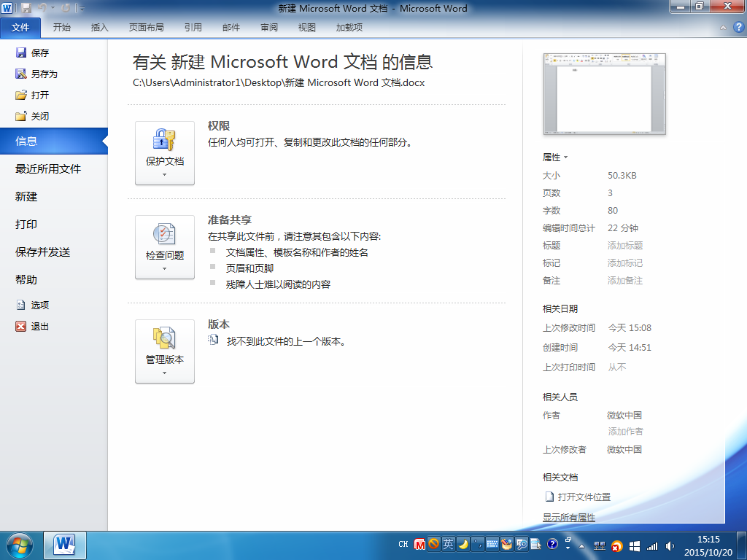
Task: Click the blue help icon on the language bar
Action: pyautogui.click(x=552, y=544)
